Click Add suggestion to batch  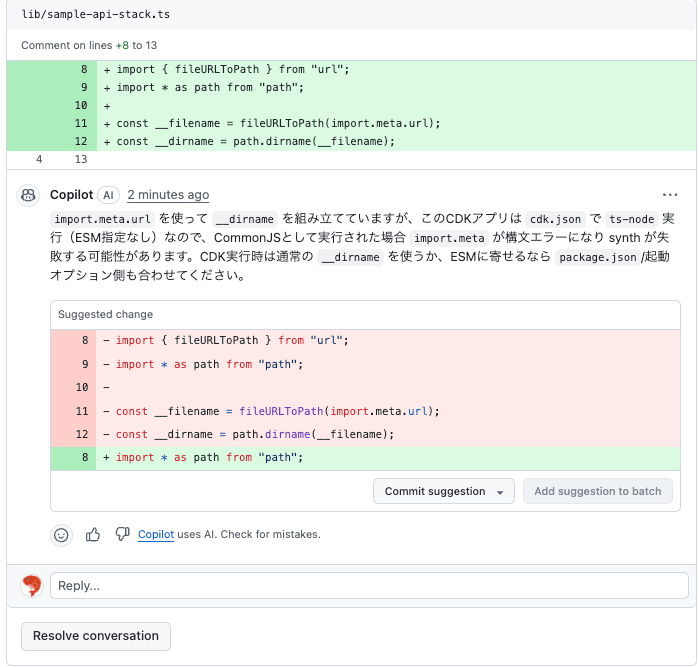point(597,491)
